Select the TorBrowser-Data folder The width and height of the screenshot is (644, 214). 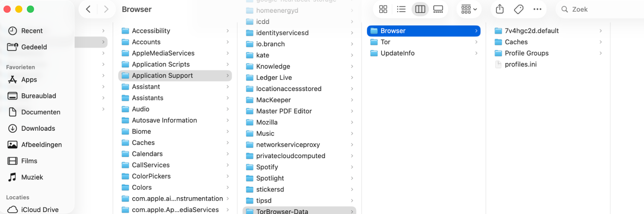[x=299, y=210]
